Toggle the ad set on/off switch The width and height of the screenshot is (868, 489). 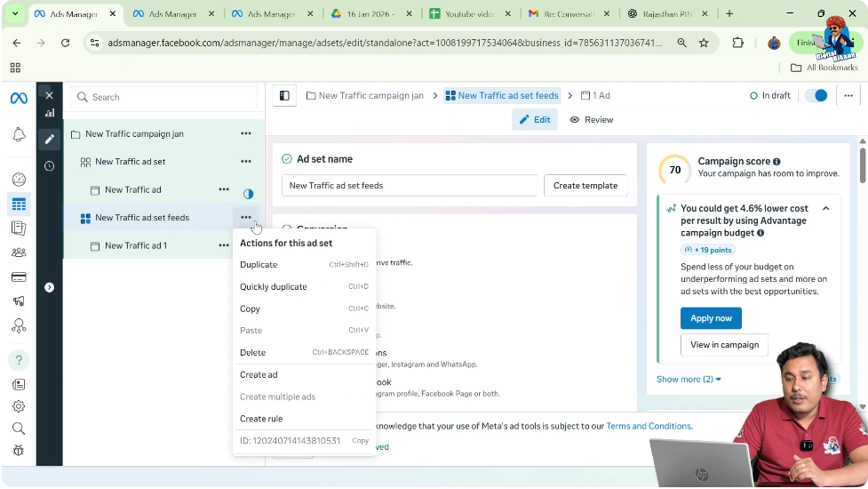coord(815,96)
